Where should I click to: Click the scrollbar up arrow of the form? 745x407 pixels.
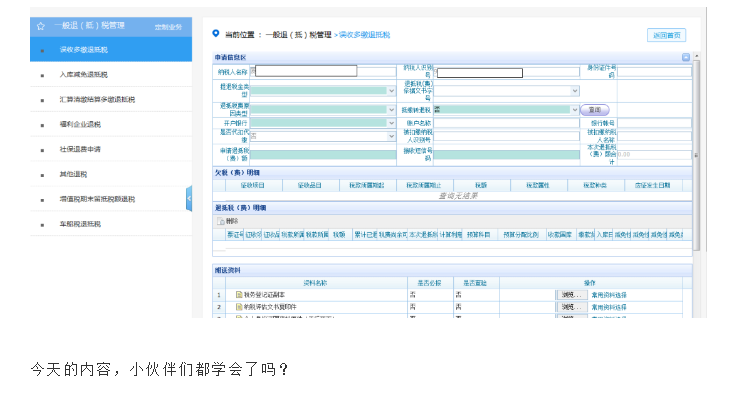(697, 56)
